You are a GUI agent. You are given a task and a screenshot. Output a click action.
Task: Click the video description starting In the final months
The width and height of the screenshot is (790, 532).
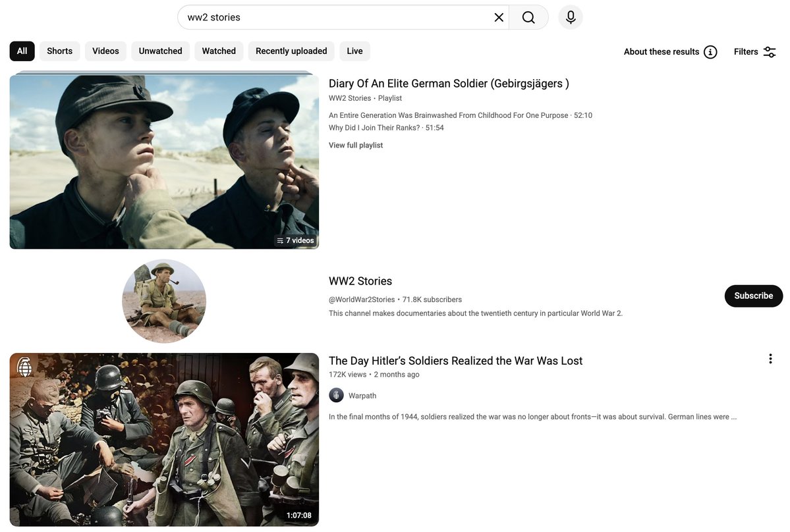coord(532,417)
